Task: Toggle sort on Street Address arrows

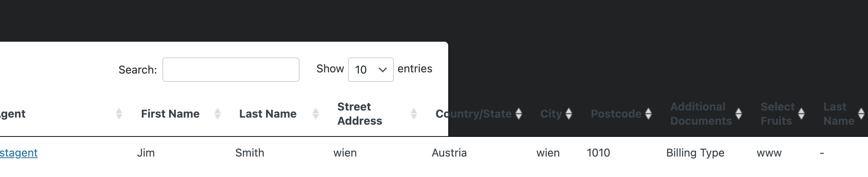Action: pyautogui.click(x=414, y=114)
